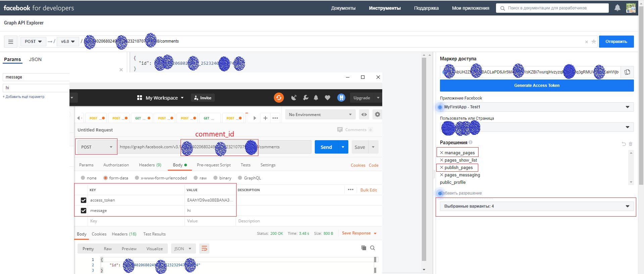Open selected options permissions dropdown

click(x=537, y=206)
